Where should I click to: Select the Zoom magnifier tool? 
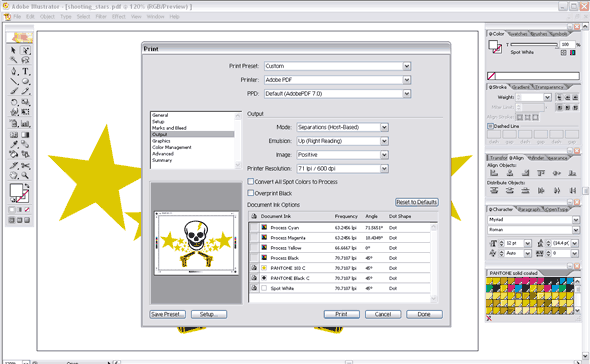(25, 175)
